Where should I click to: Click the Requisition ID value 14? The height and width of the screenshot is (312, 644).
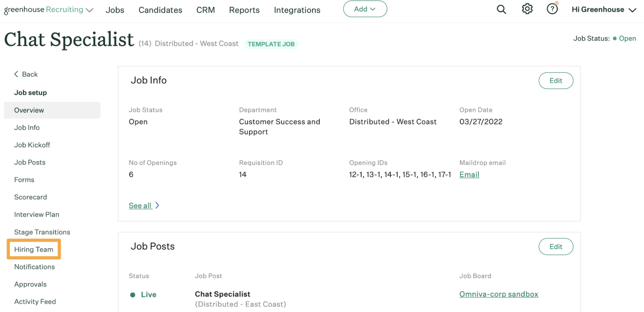243,174
